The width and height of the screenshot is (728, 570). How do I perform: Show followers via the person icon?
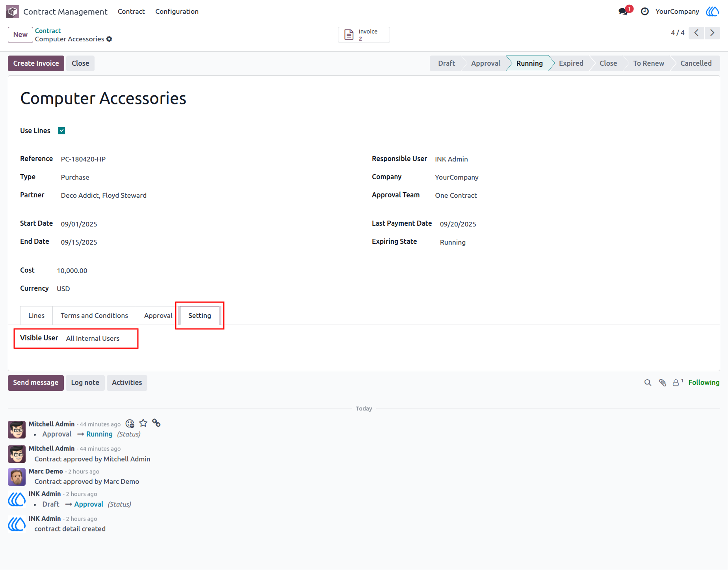coord(676,382)
